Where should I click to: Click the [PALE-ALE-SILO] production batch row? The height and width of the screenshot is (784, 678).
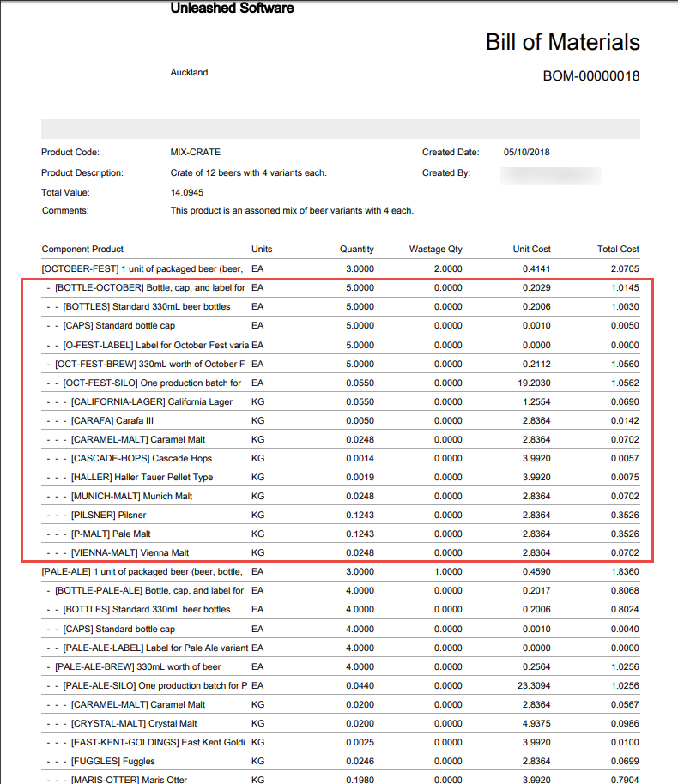point(340,685)
